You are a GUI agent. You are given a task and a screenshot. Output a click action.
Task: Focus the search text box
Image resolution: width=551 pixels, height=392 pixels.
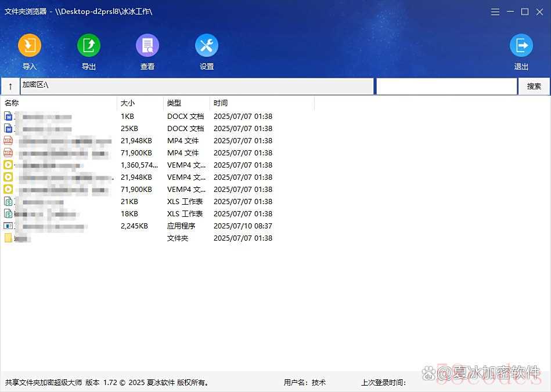(x=447, y=86)
